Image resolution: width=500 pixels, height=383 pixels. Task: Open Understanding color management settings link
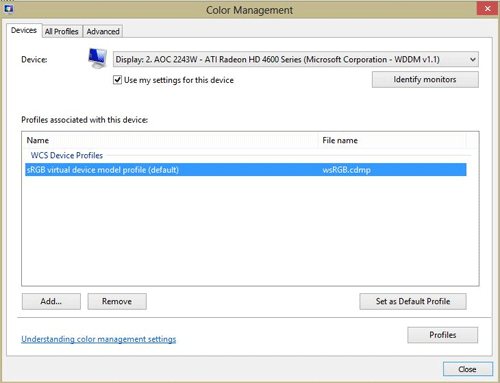[x=99, y=339]
